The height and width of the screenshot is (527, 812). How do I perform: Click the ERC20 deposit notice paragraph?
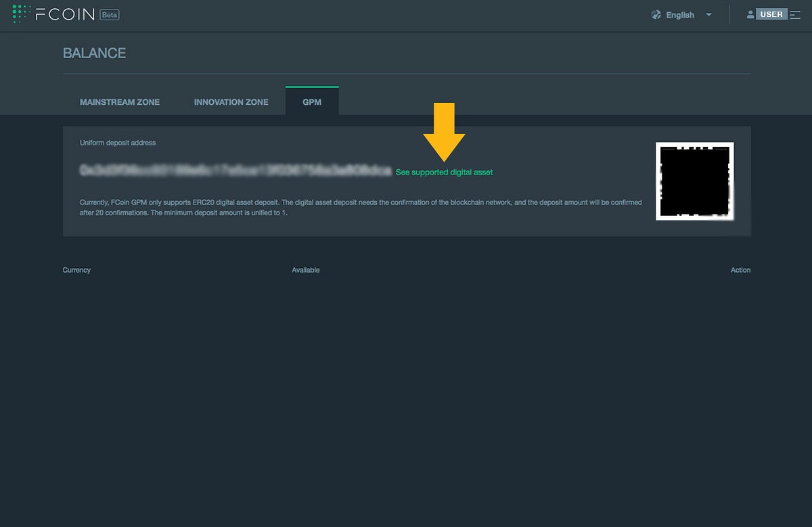click(361, 208)
